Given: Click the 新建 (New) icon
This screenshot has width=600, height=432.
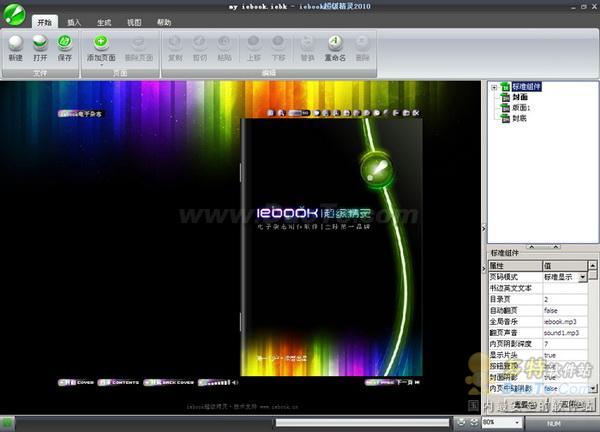Looking at the screenshot, I should (x=16, y=43).
